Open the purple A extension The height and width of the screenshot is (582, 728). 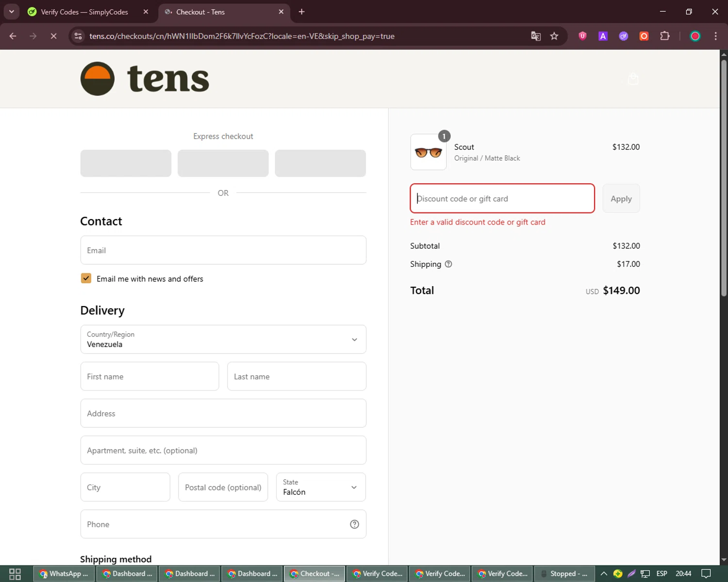click(603, 36)
